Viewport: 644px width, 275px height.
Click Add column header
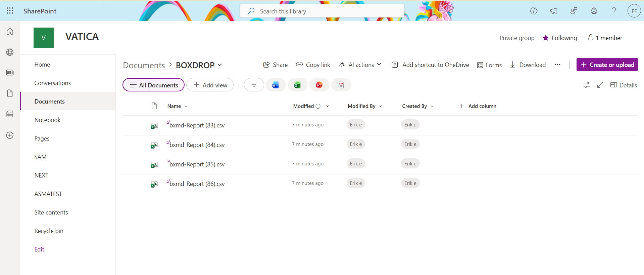pos(478,106)
